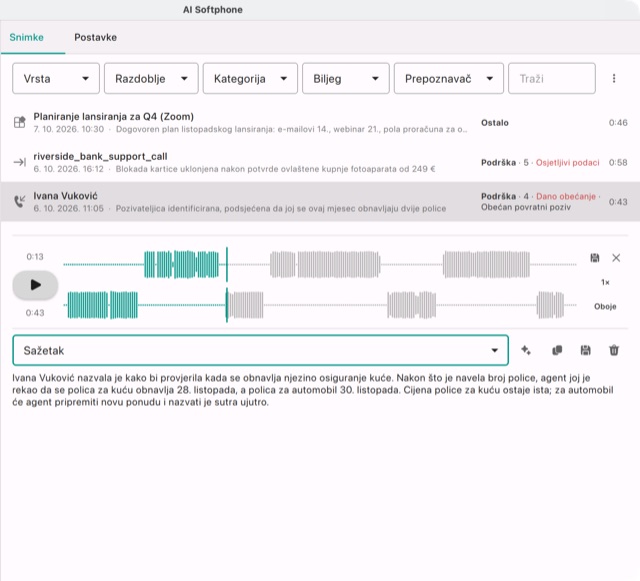The height and width of the screenshot is (581, 640).
Task: Open the Vrsta filter dropdown
Action: coord(56,78)
